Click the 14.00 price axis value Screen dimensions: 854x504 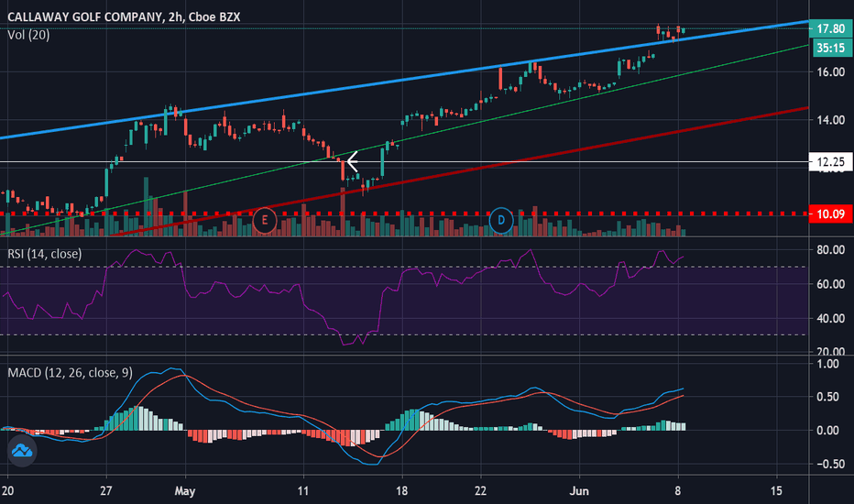830,120
